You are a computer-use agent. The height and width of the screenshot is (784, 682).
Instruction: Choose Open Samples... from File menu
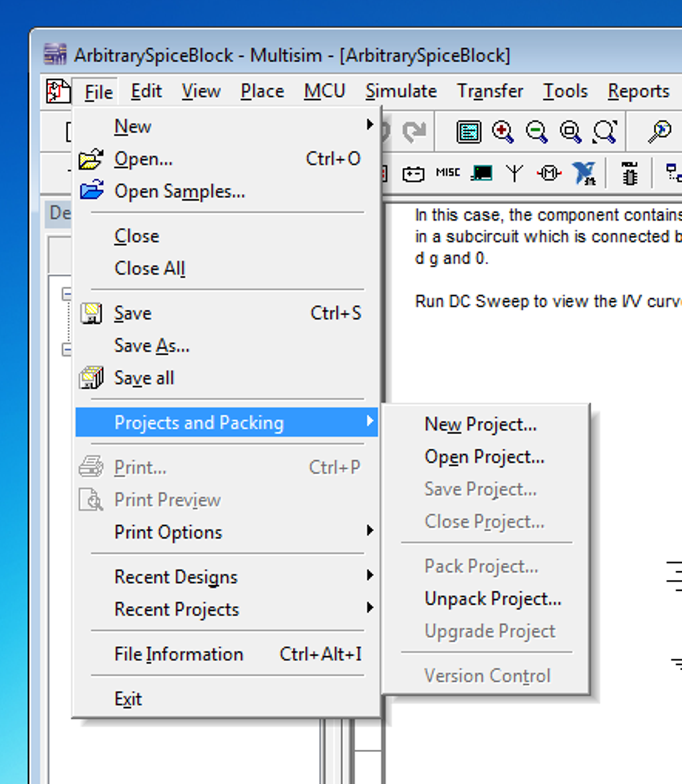[x=227, y=191]
